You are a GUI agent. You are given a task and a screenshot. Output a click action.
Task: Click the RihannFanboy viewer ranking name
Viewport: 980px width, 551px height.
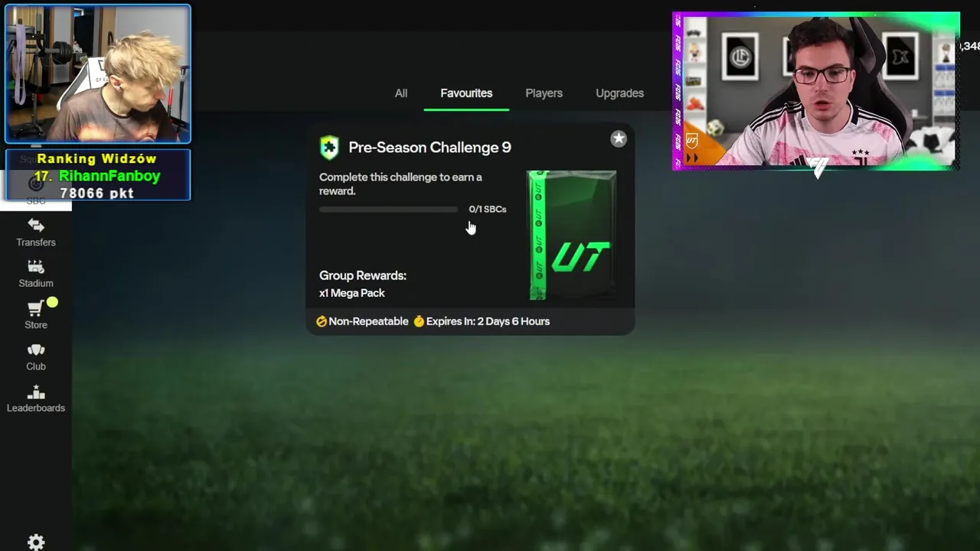[109, 176]
